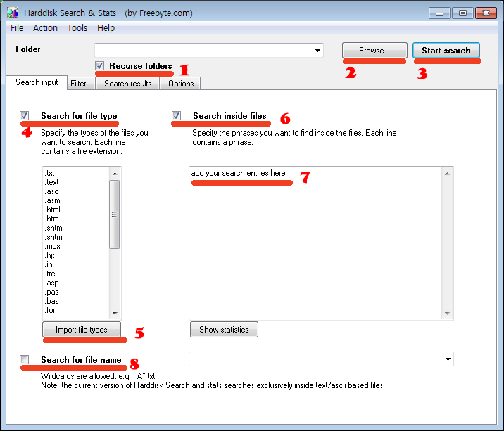
Task: Select the .txt file extension entry
Action: (49, 173)
